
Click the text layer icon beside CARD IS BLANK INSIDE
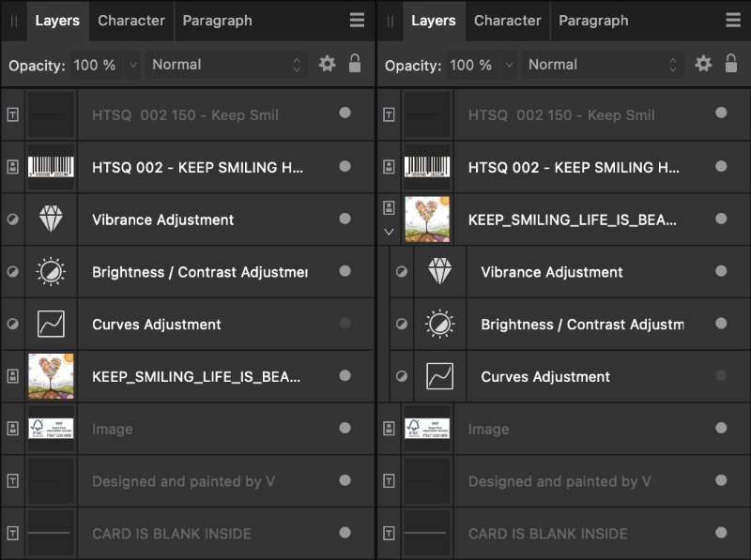pyautogui.click(x=13, y=534)
